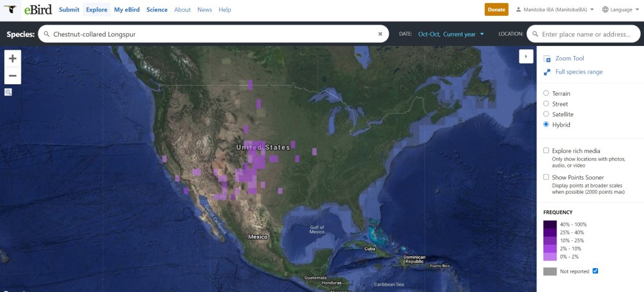Viewport: 644px width, 292px height.
Task: Select the Satellite map type
Action: click(x=546, y=114)
